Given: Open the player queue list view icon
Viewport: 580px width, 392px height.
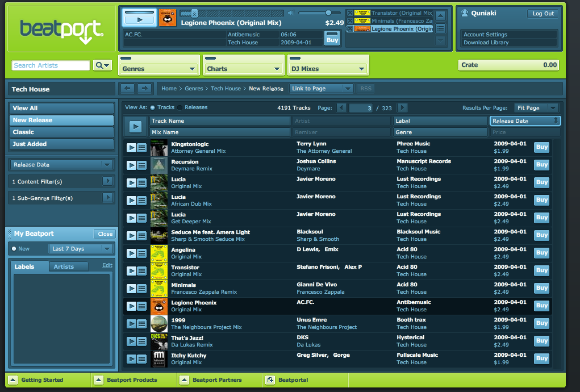Looking at the screenshot, I should pos(441,28).
